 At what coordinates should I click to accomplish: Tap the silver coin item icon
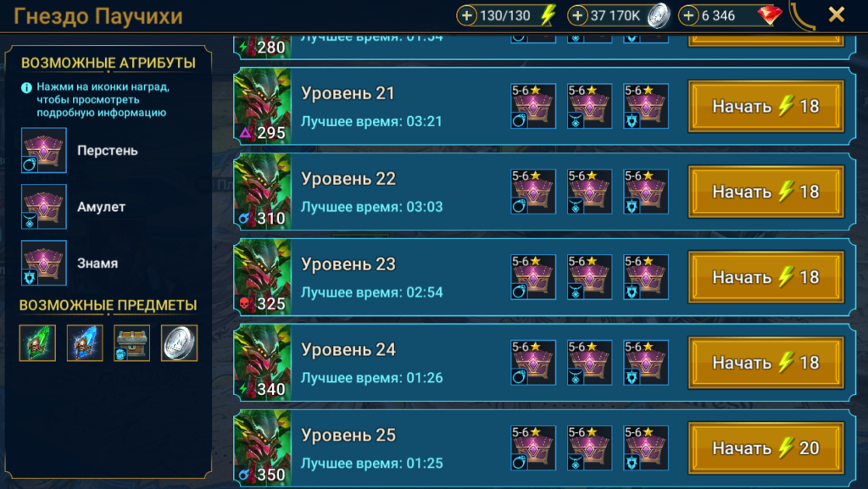coord(180,343)
